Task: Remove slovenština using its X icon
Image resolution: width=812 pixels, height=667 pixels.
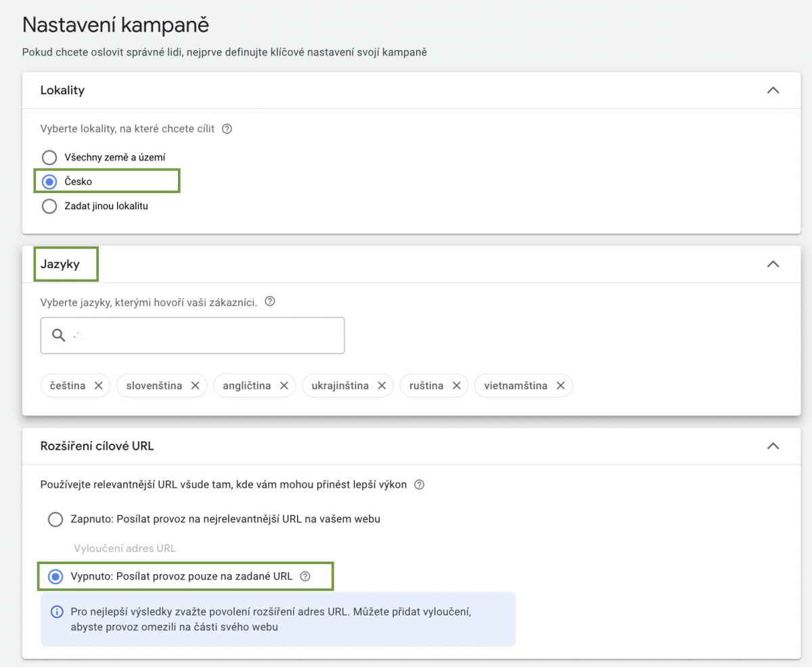Action: point(195,385)
